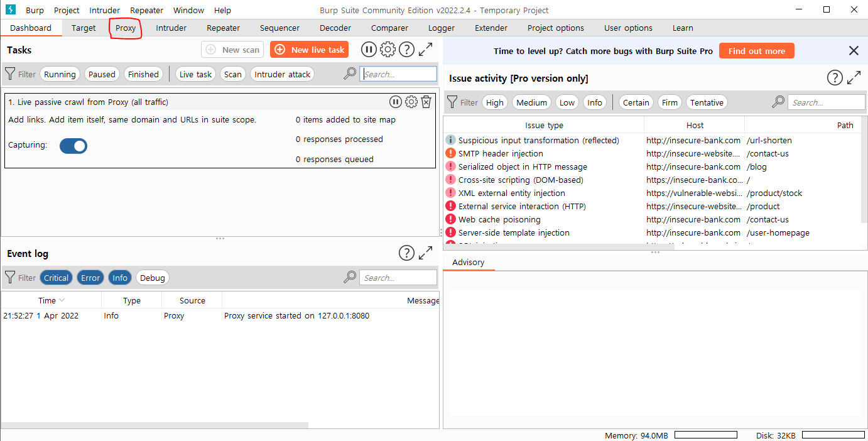Image resolution: width=868 pixels, height=441 pixels.
Task: Click the Suspicious input transformation info icon
Action: (450, 140)
